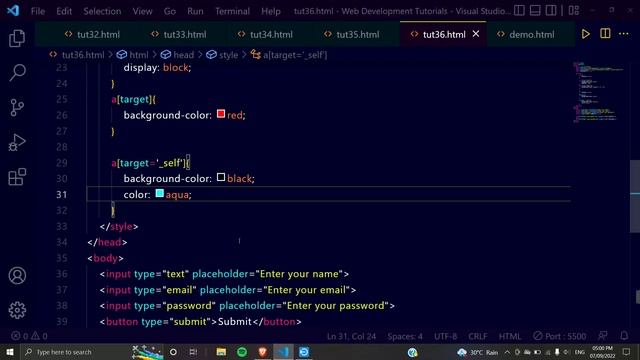Viewport: 640px width, 360px height.
Task: Open the Explorer view in activity bar
Action: (17, 38)
